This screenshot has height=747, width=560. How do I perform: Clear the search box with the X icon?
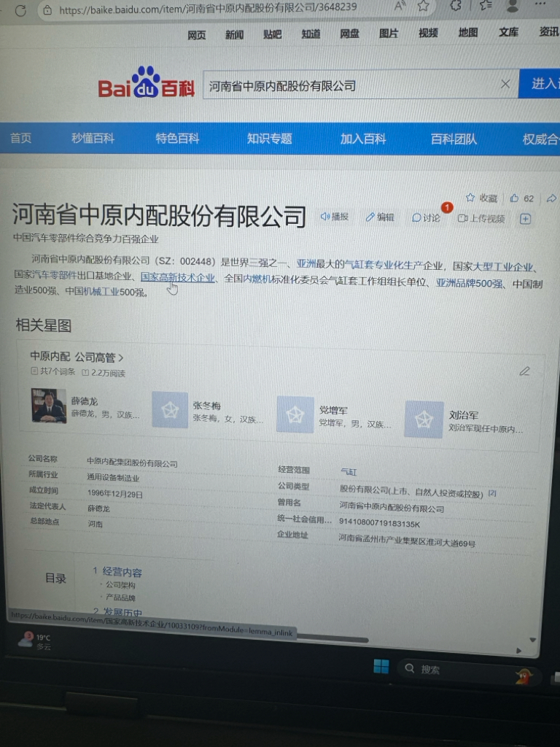pyautogui.click(x=505, y=85)
